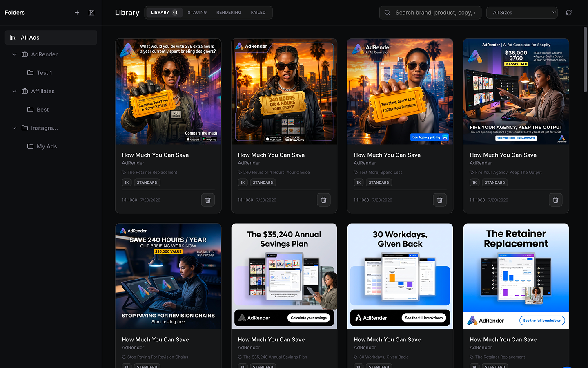This screenshot has width=588, height=368.
Task: Open '$35,240 Annual Savings Plan' thumbnail
Action: coord(284,276)
